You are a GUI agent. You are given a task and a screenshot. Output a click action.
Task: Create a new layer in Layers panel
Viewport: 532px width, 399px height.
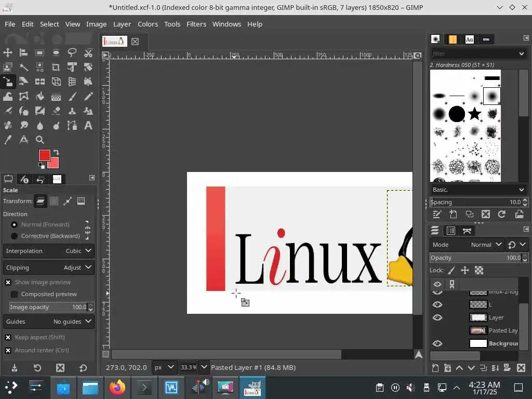pyautogui.click(x=435, y=368)
